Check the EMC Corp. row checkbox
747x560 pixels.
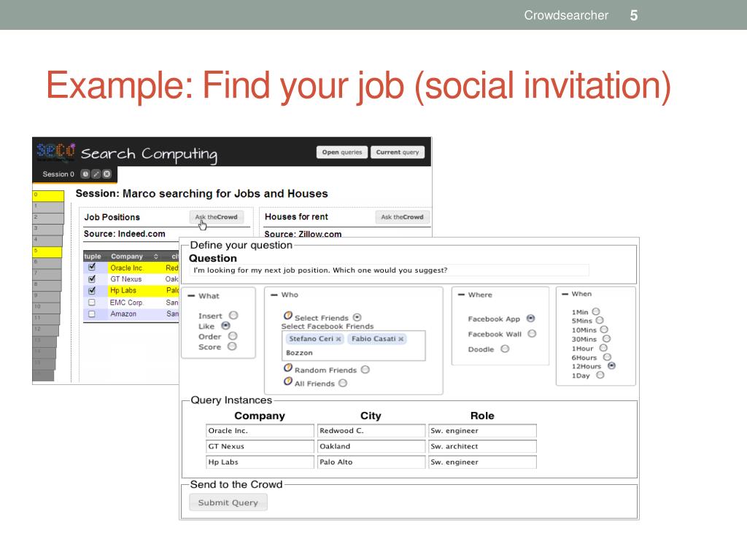tap(92, 303)
